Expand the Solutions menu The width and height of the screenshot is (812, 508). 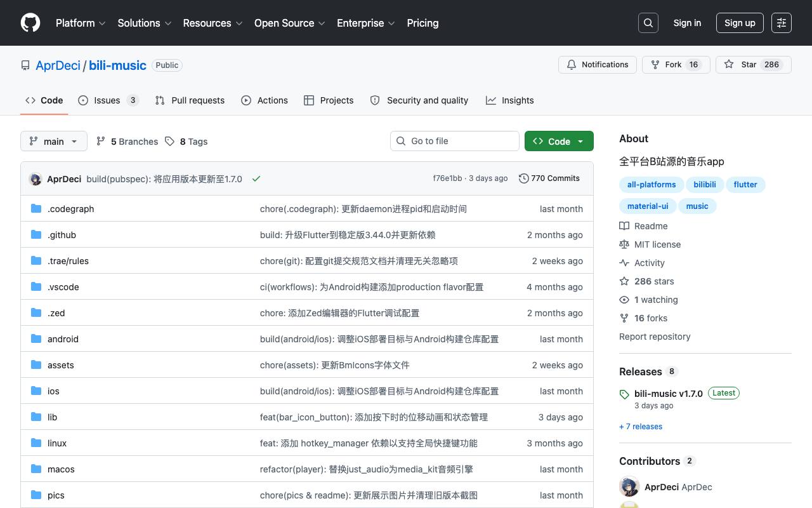(x=145, y=23)
